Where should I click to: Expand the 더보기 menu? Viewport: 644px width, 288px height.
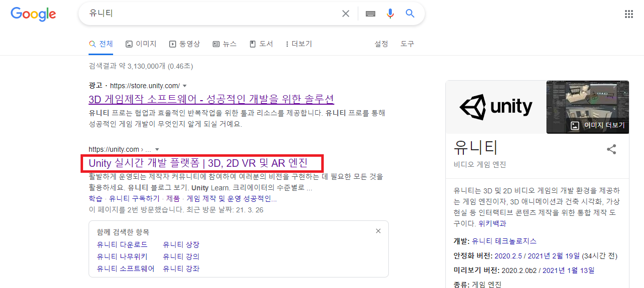[299, 44]
